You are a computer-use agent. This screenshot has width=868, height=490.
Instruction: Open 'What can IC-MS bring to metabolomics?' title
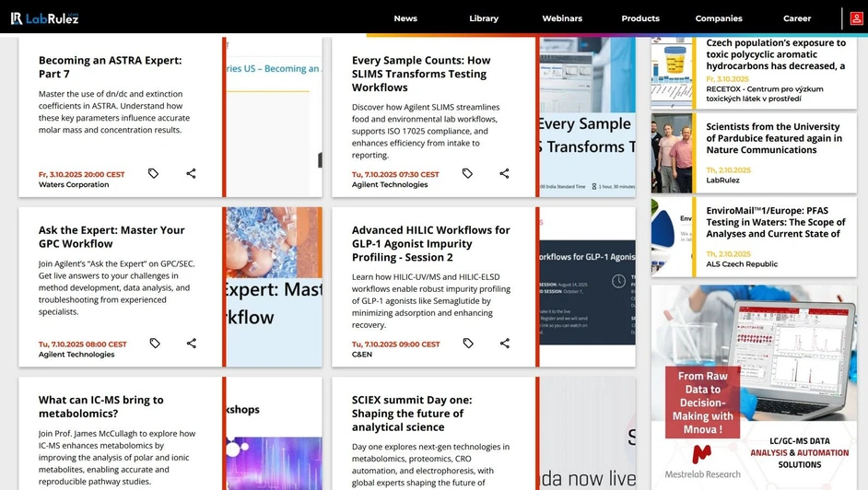[x=101, y=406]
